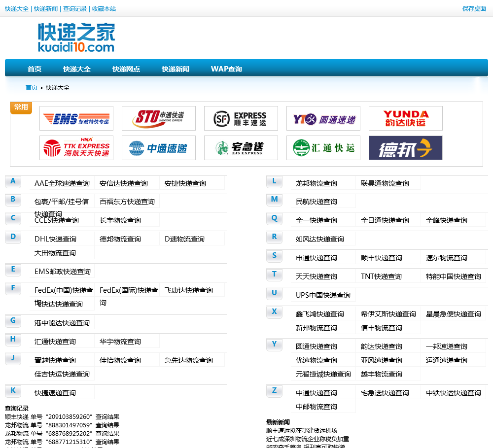This screenshot has height=448, width=493.
Task: Open 安信达快递查询 link
Action: click(x=124, y=183)
